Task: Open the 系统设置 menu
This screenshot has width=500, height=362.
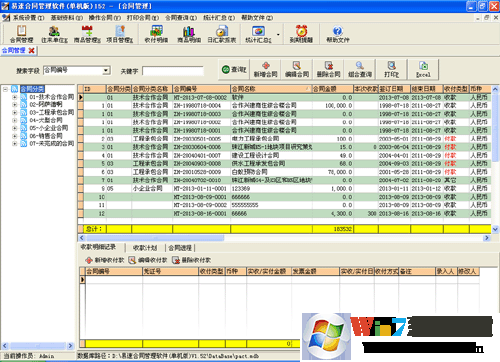Action: [28, 18]
